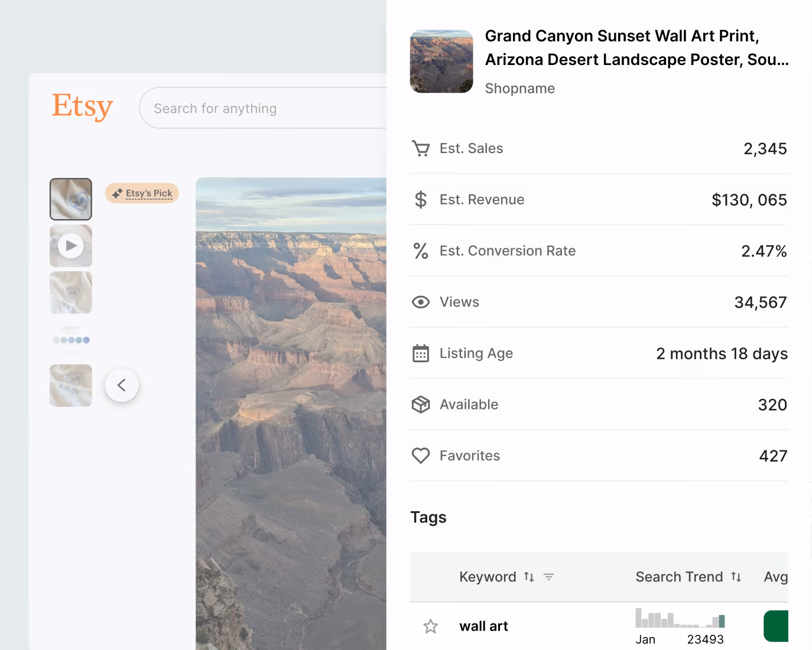Focus the 'Search for anything' field

263,108
